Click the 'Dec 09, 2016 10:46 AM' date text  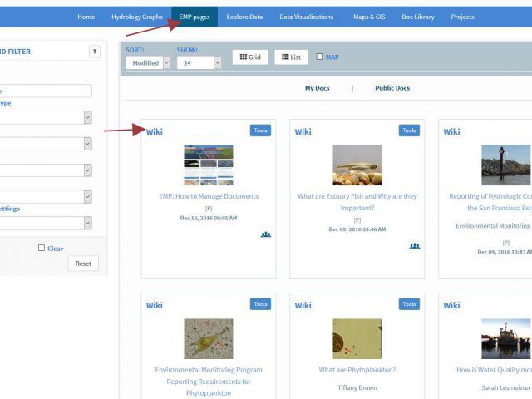(357, 229)
